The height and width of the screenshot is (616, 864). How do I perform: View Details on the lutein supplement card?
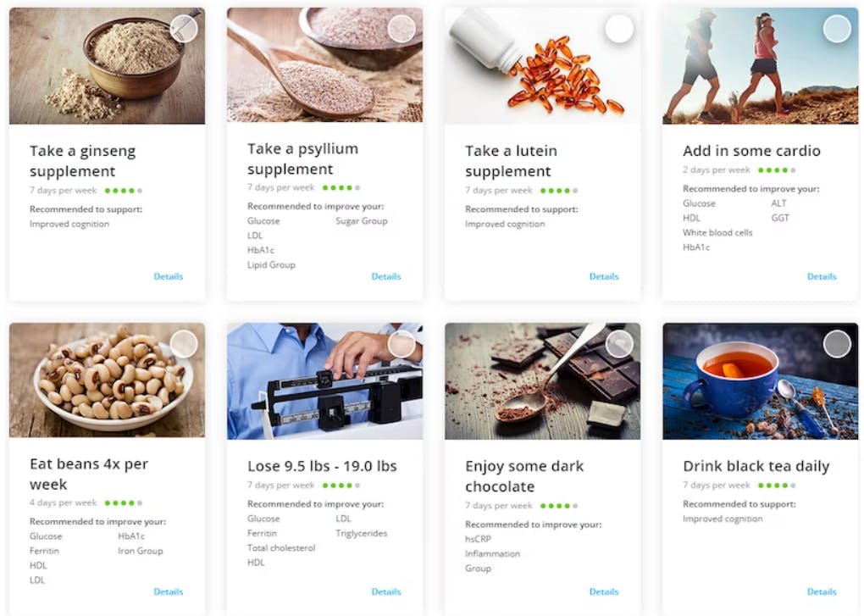coord(604,276)
